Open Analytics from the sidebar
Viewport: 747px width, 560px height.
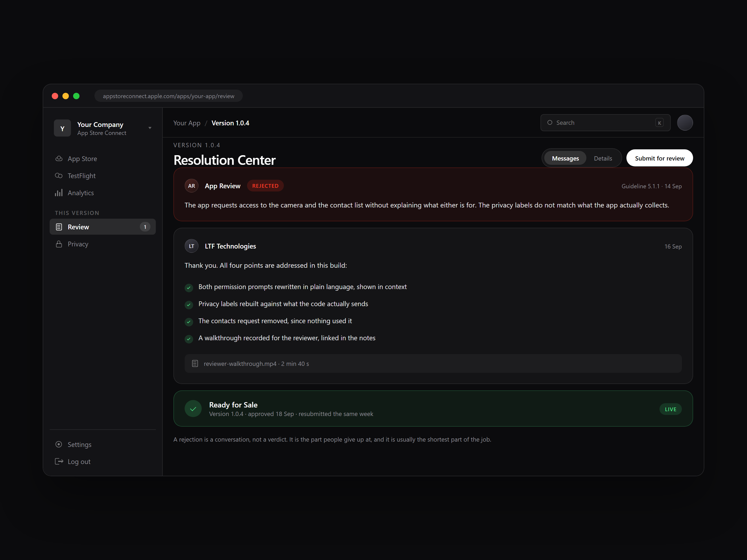tap(103, 193)
